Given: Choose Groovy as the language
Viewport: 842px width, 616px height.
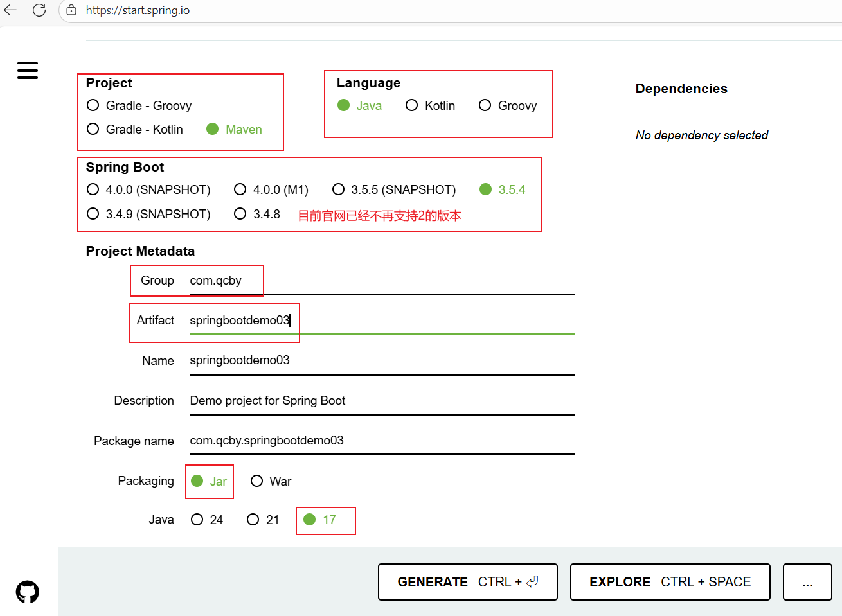Looking at the screenshot, I should click(x=508, y=105).
